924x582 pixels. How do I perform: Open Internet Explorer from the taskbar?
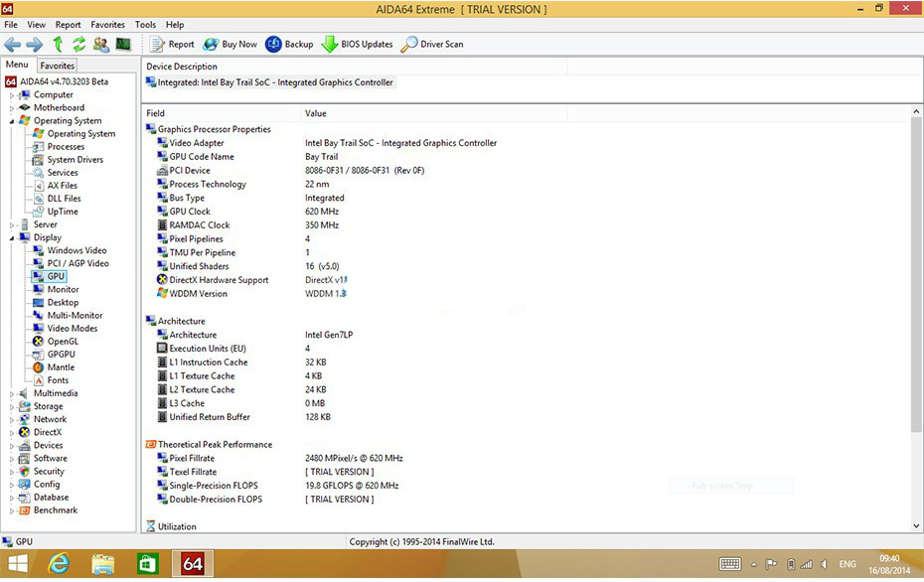(x=59, y=564)
